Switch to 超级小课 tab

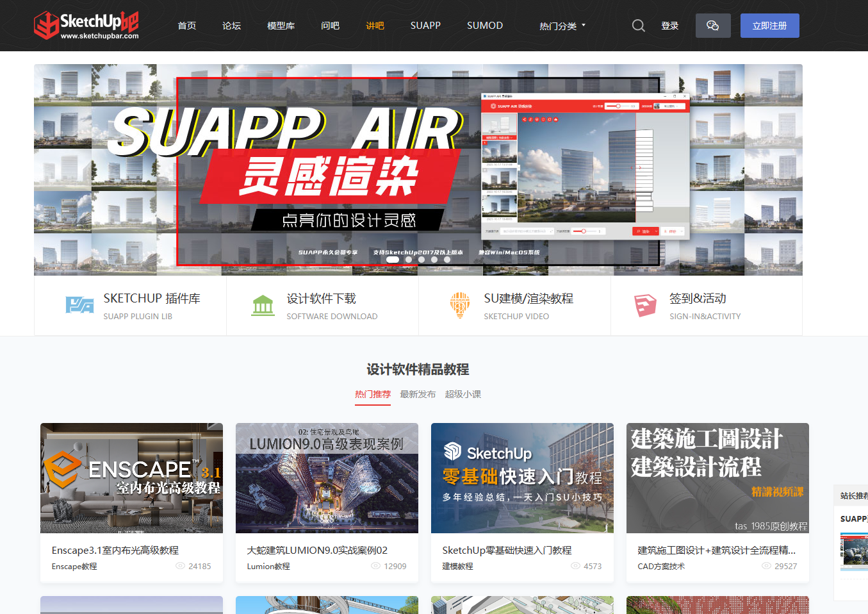[x=463, y=394]
